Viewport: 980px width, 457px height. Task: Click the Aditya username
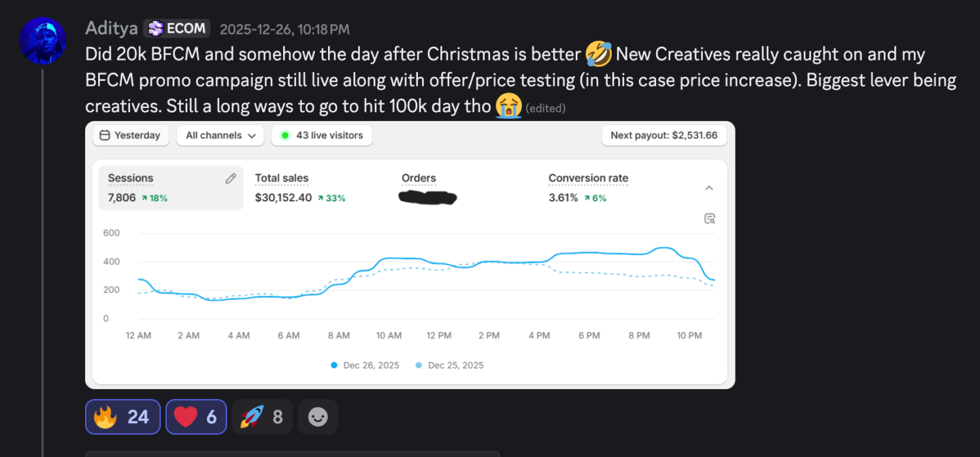click(x=112, y=29)
